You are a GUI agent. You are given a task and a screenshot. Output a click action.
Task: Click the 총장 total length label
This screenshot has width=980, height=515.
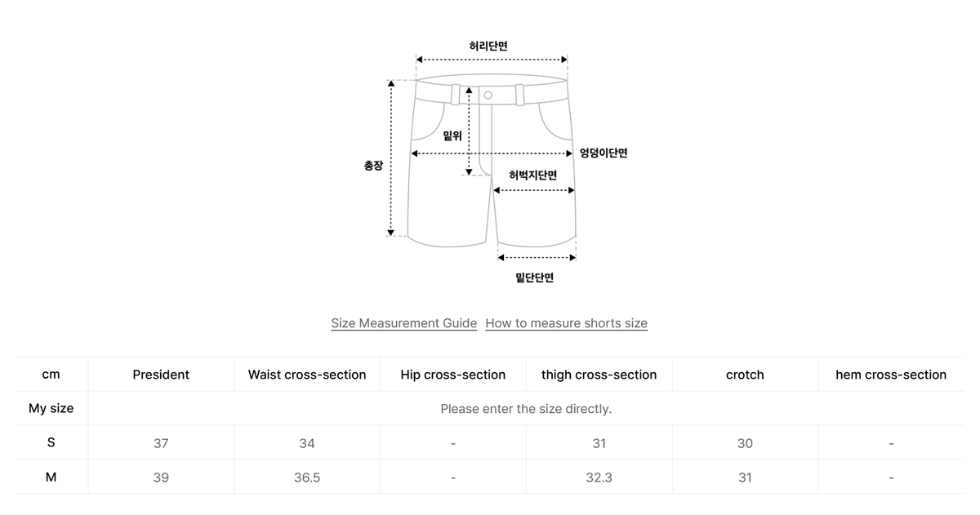pos(372,165)
